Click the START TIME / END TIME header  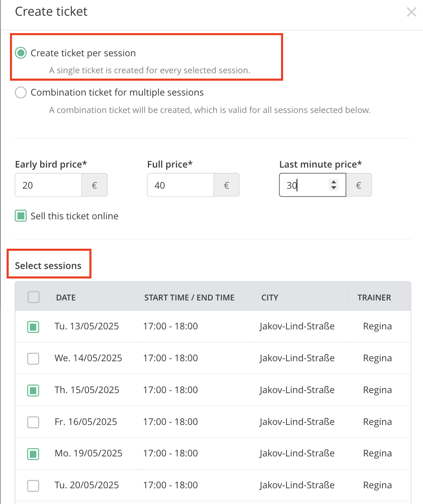pos(189,298)
